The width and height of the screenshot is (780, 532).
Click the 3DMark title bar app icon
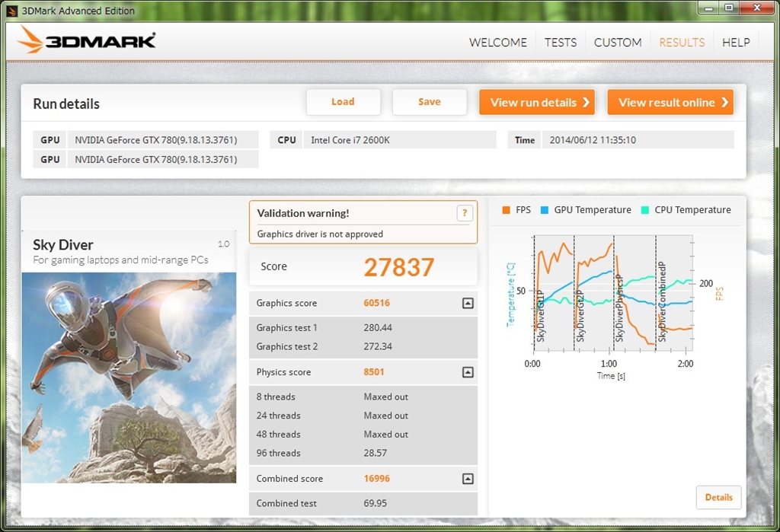tap(12, 11)
